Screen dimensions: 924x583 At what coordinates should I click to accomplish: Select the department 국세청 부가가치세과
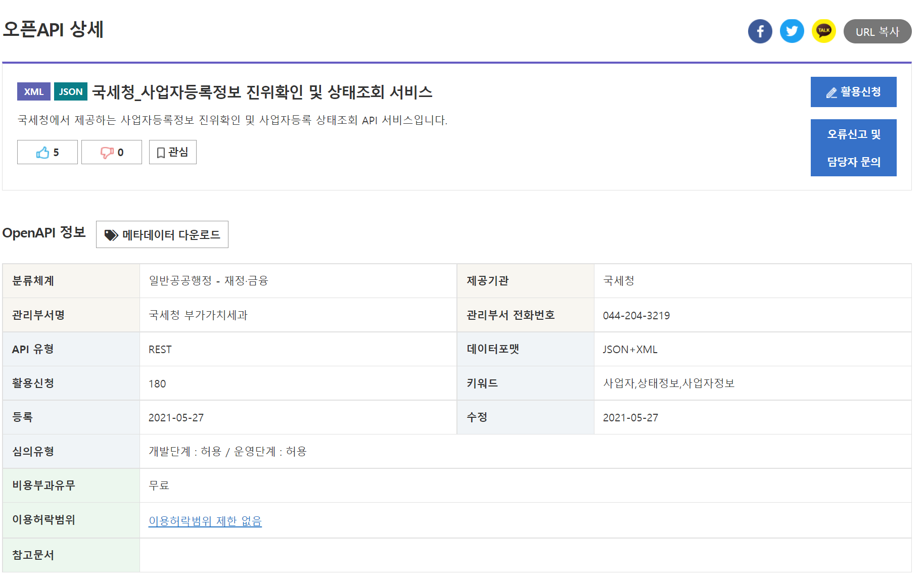coord(198,315)
